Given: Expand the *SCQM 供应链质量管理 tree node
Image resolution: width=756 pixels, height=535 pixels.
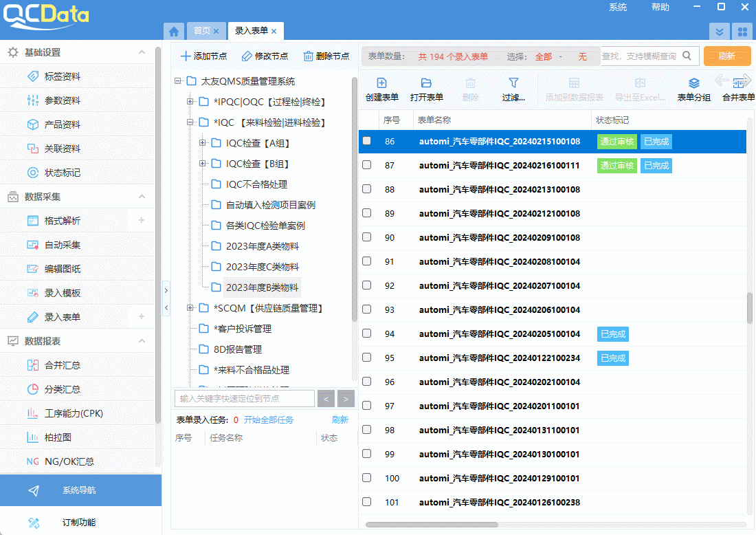Looking at the screenshot, I should coord(190,308).
